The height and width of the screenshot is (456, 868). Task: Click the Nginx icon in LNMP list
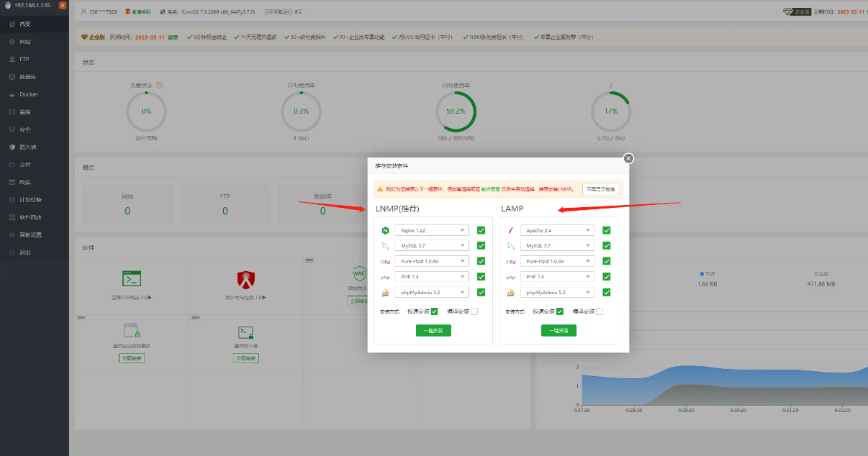[x=385, y=230]
